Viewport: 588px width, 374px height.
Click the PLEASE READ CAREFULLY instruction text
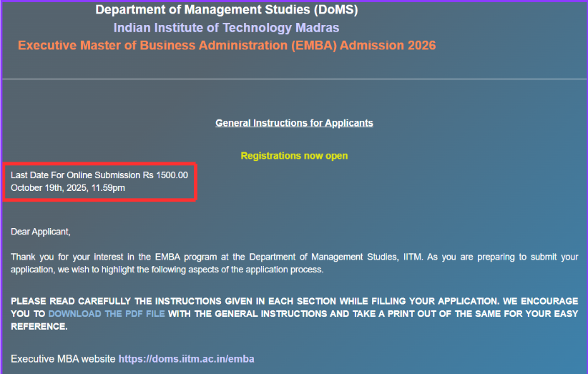[x=295, y=314]
